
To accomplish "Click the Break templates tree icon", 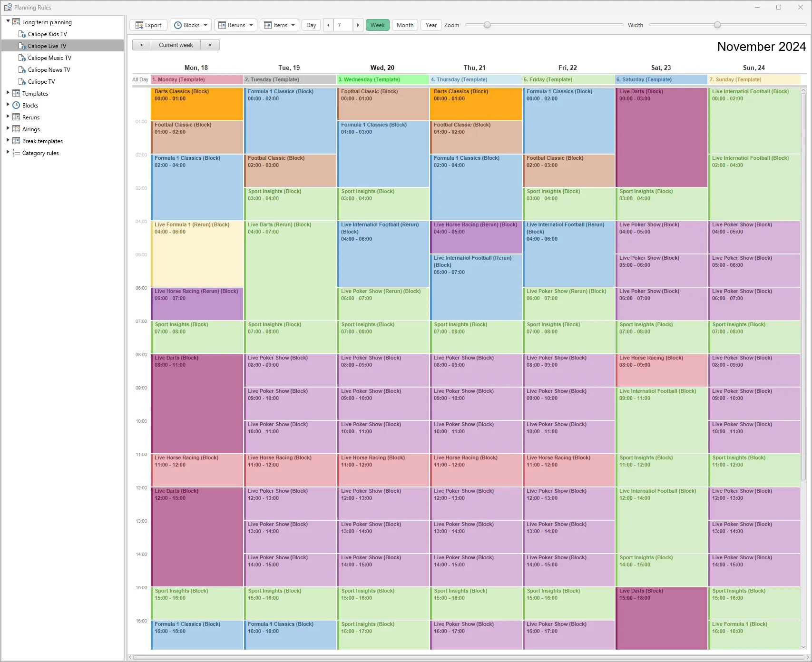I will point(16,141).
